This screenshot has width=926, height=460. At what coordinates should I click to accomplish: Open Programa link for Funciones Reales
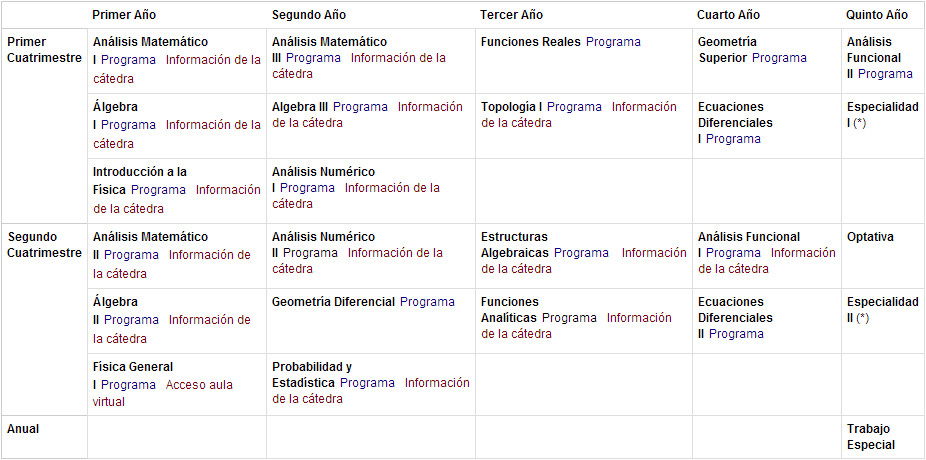(x=613, y=42)
